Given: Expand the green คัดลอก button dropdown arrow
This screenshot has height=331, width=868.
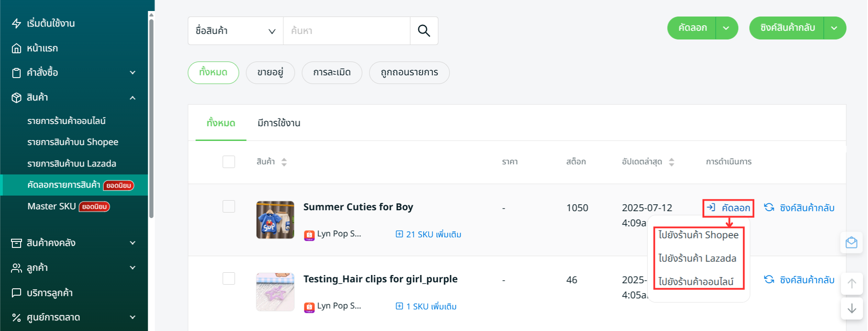Looking at the screenshot, I should click(x=726, y=28).
